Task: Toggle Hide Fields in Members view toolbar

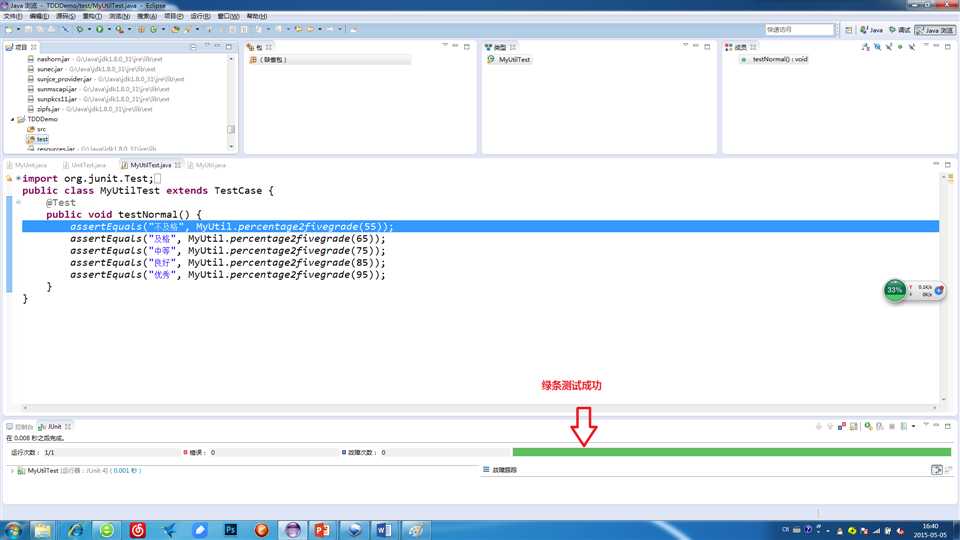Action: click(877, 47)
